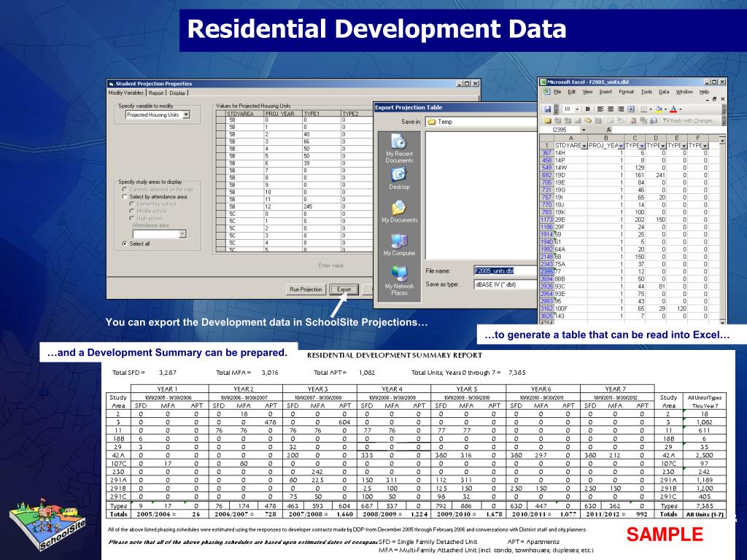Open the Edit menu in Excel

point(572,91)
